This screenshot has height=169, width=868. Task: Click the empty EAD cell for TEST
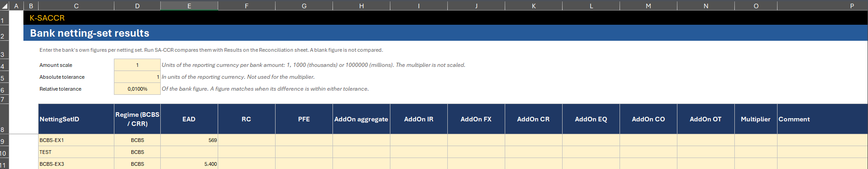[x=189, y=152]
